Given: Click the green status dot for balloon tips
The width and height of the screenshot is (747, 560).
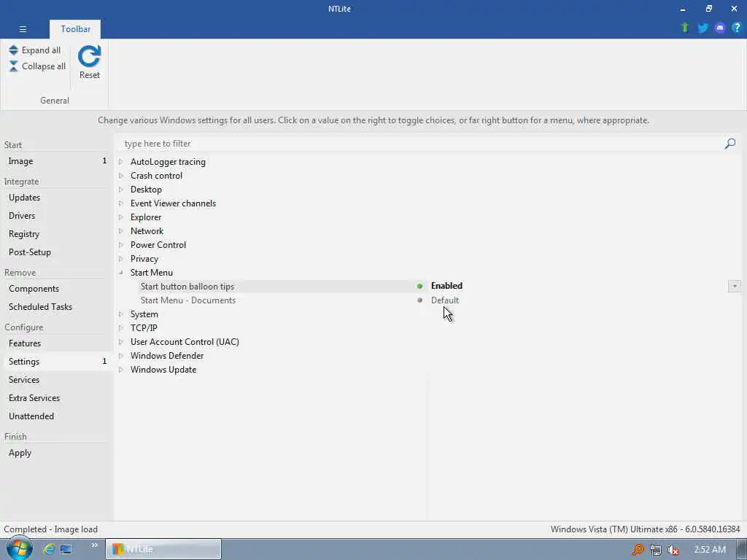Looking at the screenshot, I should point(419,286).
